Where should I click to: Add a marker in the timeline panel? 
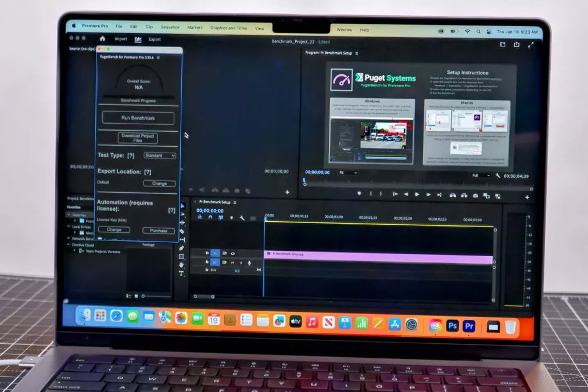coord(231,218)
